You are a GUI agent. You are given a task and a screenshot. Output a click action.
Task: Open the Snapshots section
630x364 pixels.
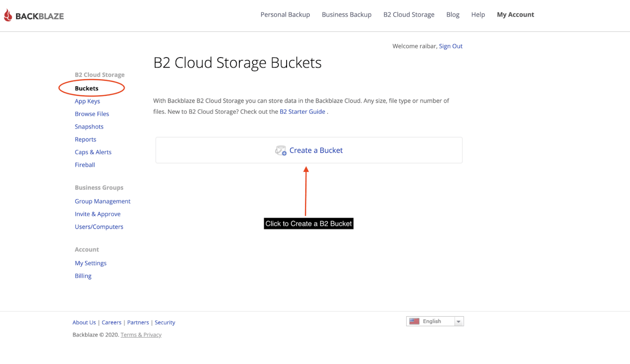click(89, 126)
